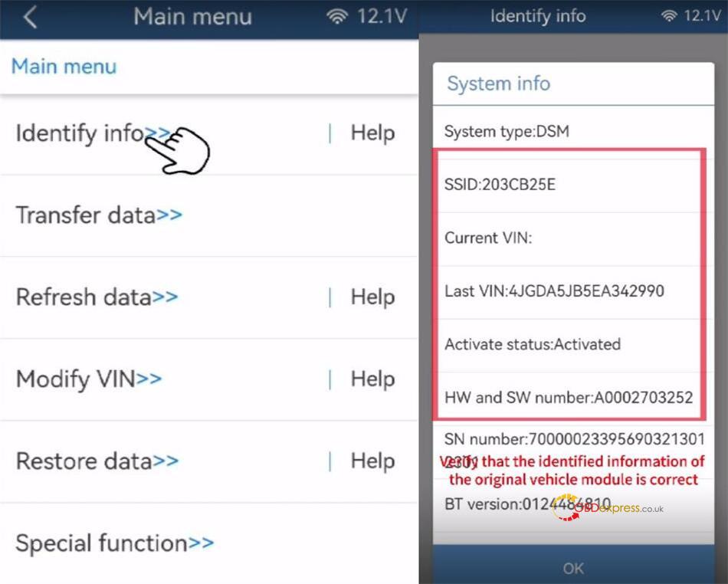Viewport: 728px width, 584px height.
Task: Tap the 12.1V voltage indicator in Main menu
Action: pyautogui.click(x=381, y=17)
